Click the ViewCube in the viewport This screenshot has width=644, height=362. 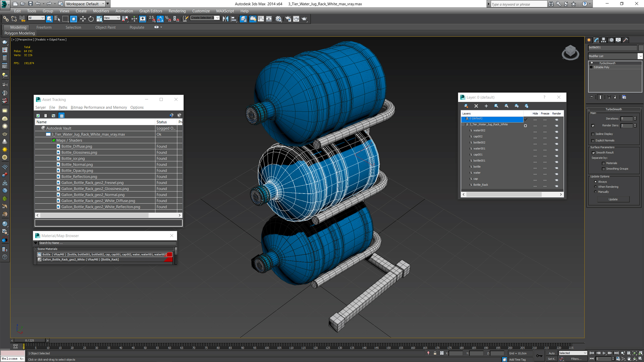(570, 53)
